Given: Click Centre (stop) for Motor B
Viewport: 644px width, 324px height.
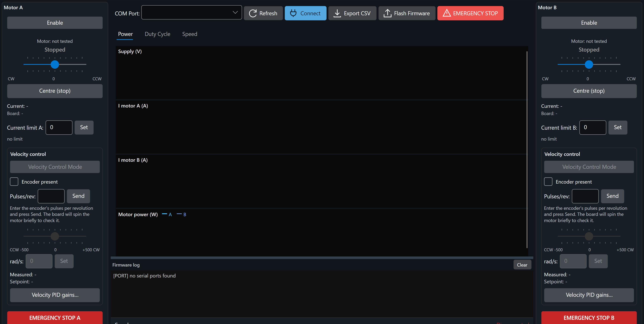Looking at the screenshot, I should (589, 91).
